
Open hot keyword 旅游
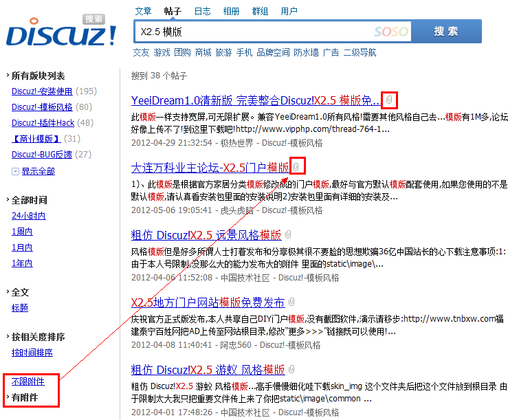click(x=223, y=52)
